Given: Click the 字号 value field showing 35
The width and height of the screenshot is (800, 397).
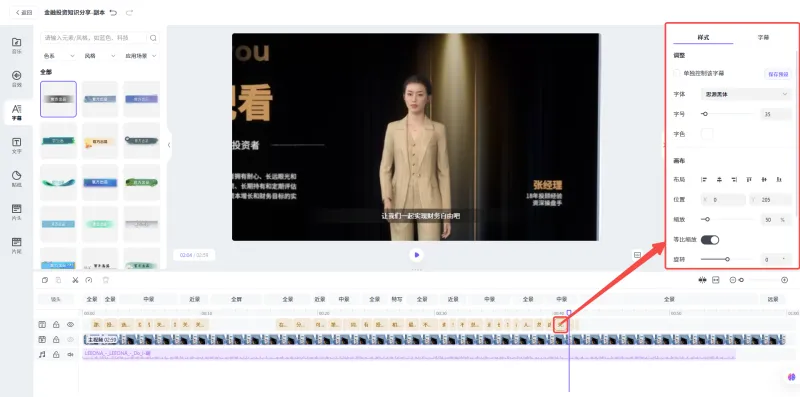Looking at the screenshot, I should (776, 114).
